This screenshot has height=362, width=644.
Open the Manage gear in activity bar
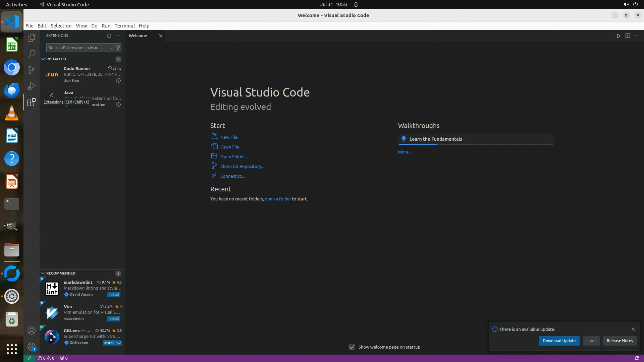(31, 347)
